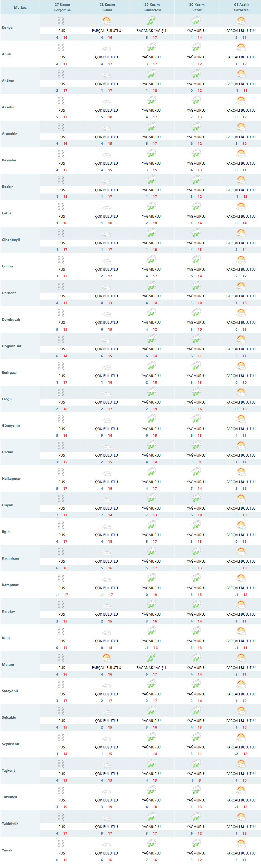
Task: Open the Cihanbeyli district name
Action: pos(11,240)
